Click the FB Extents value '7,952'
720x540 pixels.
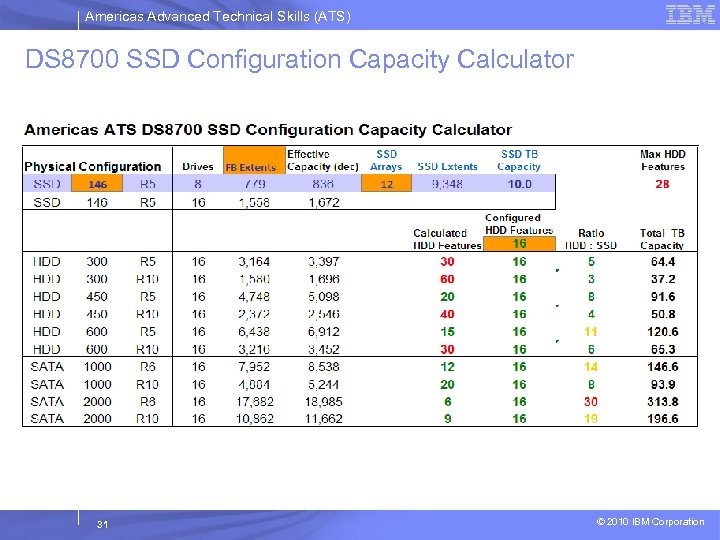pos(254,367)
